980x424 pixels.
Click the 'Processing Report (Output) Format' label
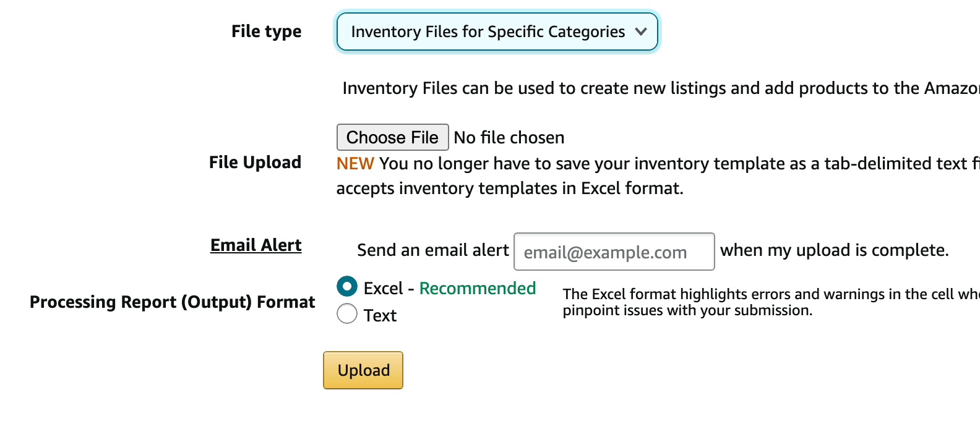click(x=172, y=302)
